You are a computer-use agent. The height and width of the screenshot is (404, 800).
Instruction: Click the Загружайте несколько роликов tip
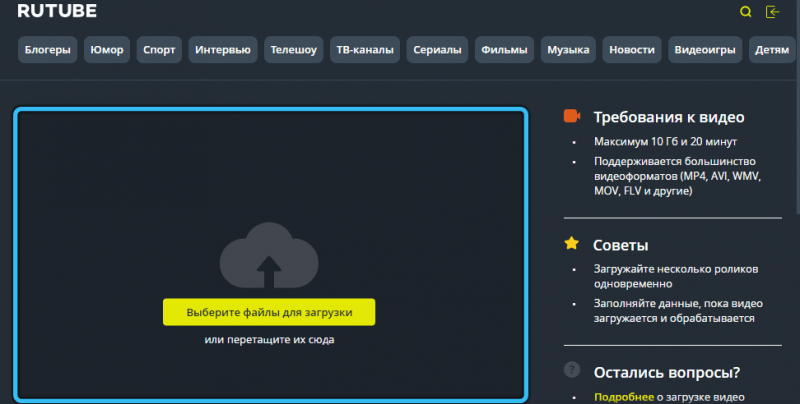(x=676, y=276)
